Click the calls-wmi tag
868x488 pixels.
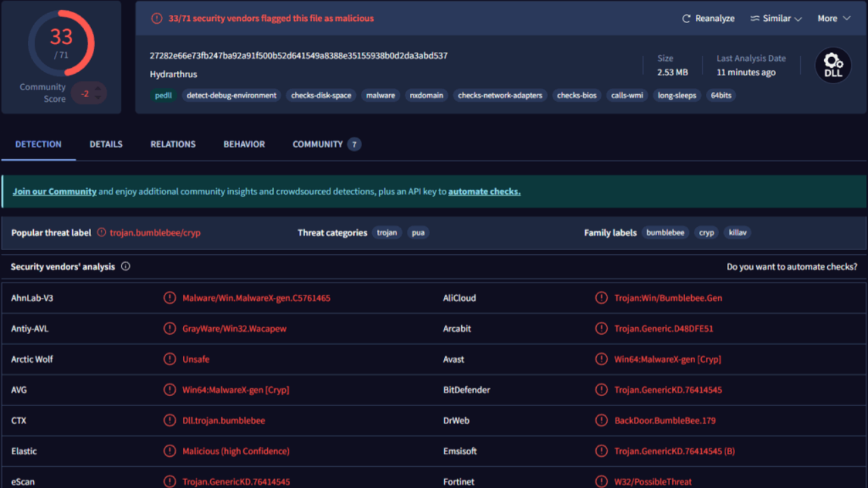tap(627, 96)
